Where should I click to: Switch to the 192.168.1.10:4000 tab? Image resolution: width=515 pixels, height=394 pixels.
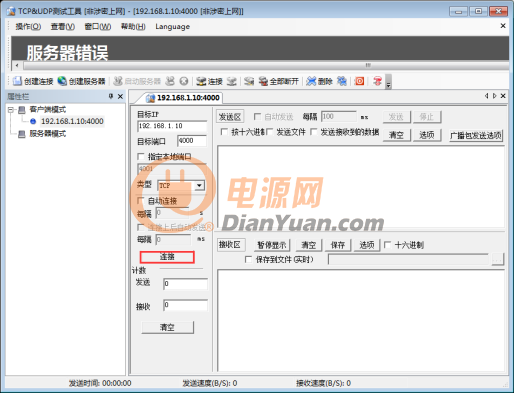pos(183,98)
